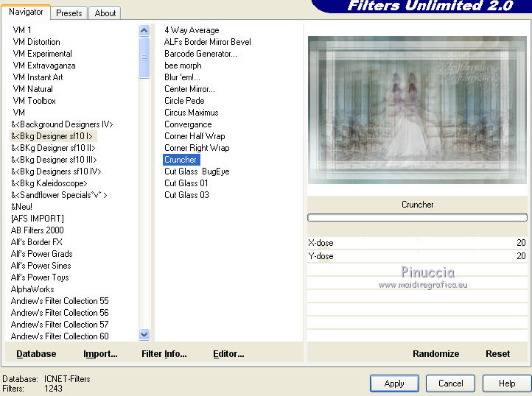Click the category list scrollbar thumb
Image resolution: width=532 pixels, height=396 pixels.
coord(144,57)
